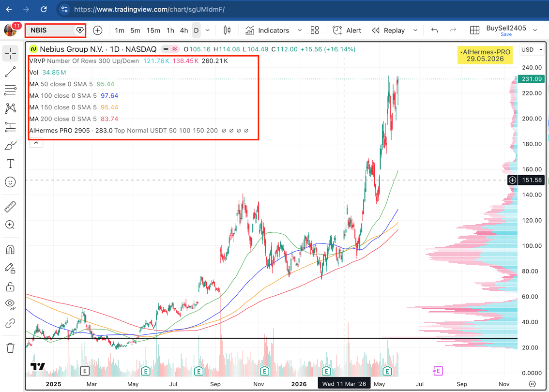Open the candlestick chart type selector
The image size is (549, 392).
coord(227,30)
